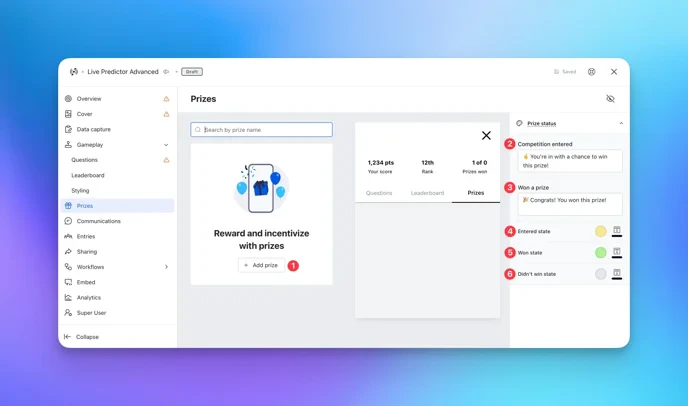Click the Prize status heading link
688x406 pixels.
point(541,123)
